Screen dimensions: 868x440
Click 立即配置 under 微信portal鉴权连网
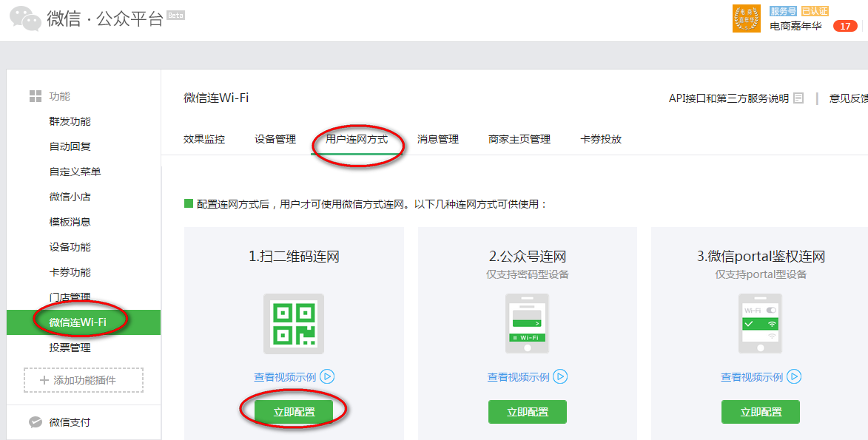pyautogui.click(x=761, y=412)
